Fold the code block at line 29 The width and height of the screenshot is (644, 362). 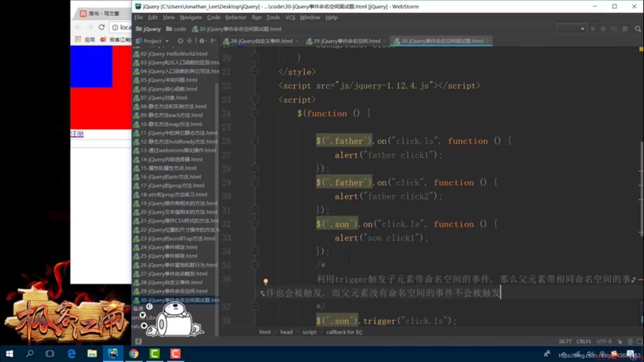click(x=255, y=182)
